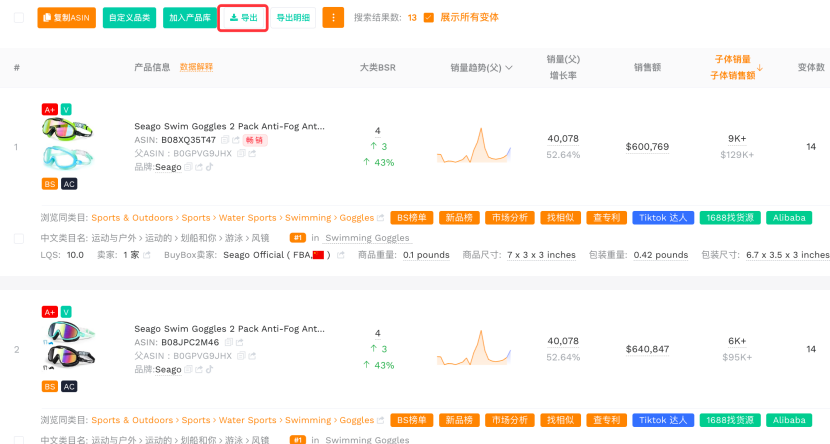Sort by 子体销量 column header
Screen dimensions: 830x444
point(733,59)
